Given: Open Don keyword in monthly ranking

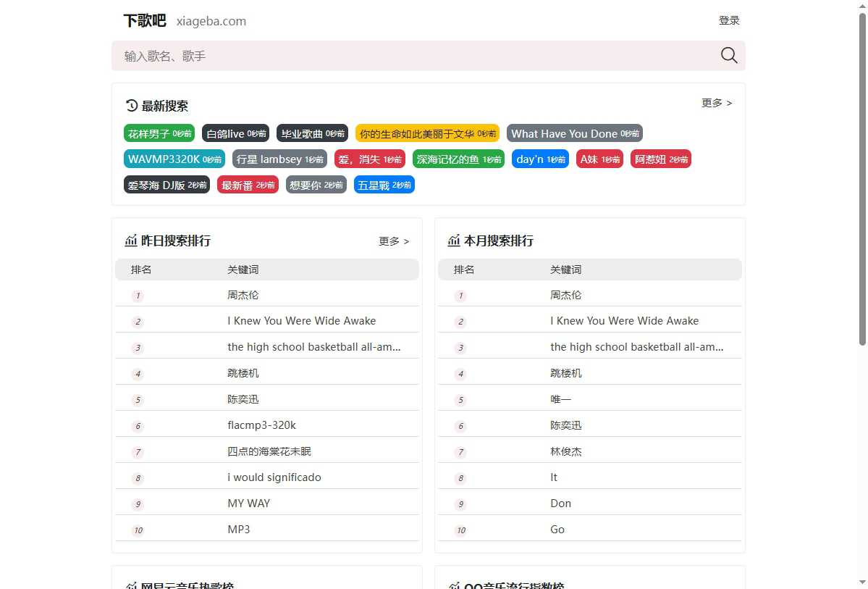Looking at the screenshot, I should tap(561, 503).
